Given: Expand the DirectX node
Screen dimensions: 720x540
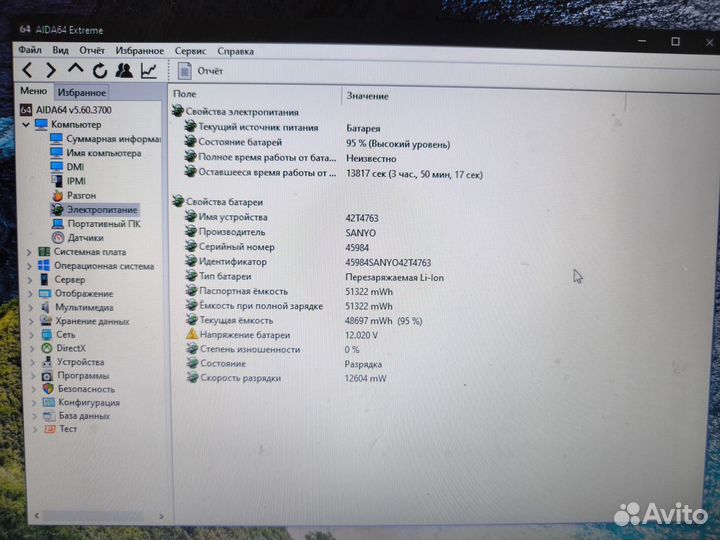Looking at the screenshot, I should (x=33, y=349).
